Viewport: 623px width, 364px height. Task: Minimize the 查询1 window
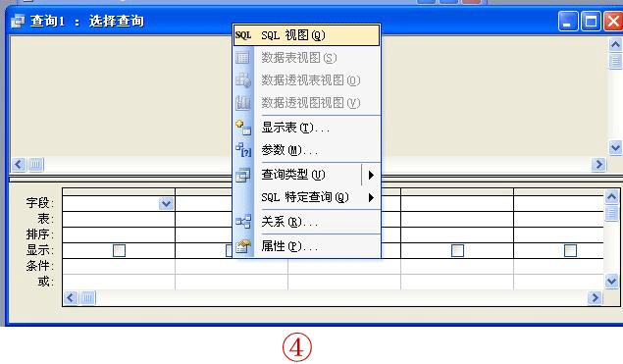coord(568,21)
